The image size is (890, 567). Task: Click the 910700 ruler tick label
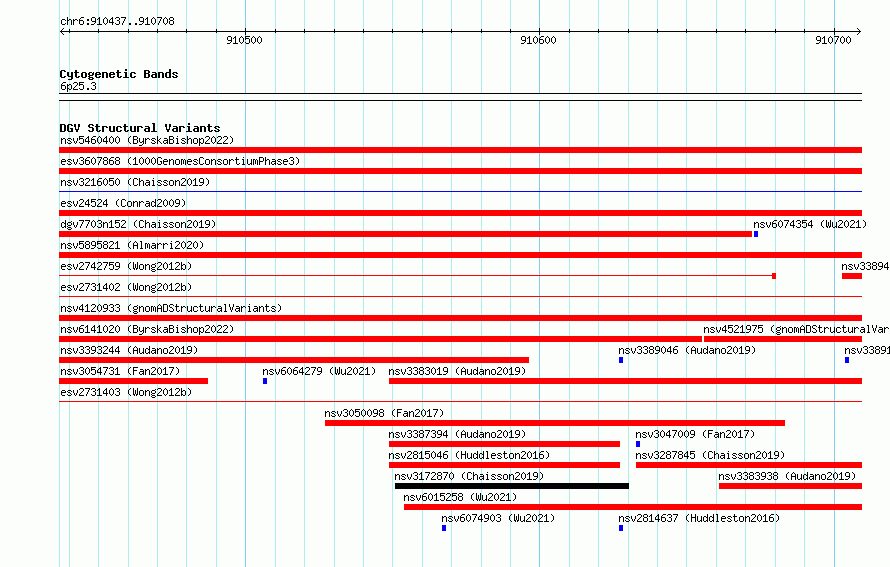tap(833, 40)
